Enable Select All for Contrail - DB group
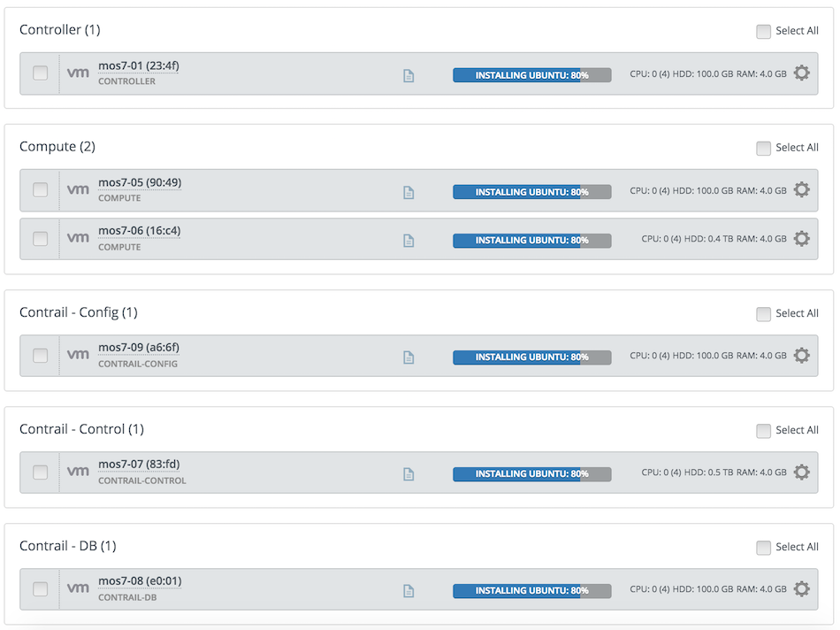The image size is (840, 630). 763,548
